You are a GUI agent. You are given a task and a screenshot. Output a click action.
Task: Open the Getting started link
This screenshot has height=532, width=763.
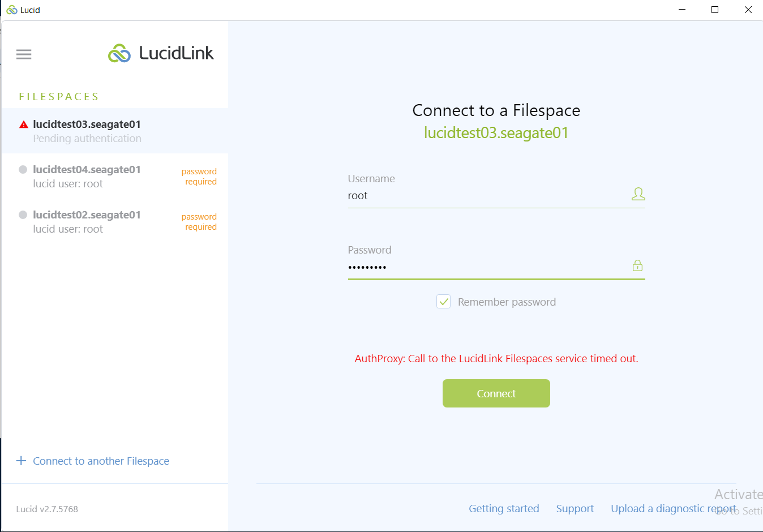click(504, 508)
